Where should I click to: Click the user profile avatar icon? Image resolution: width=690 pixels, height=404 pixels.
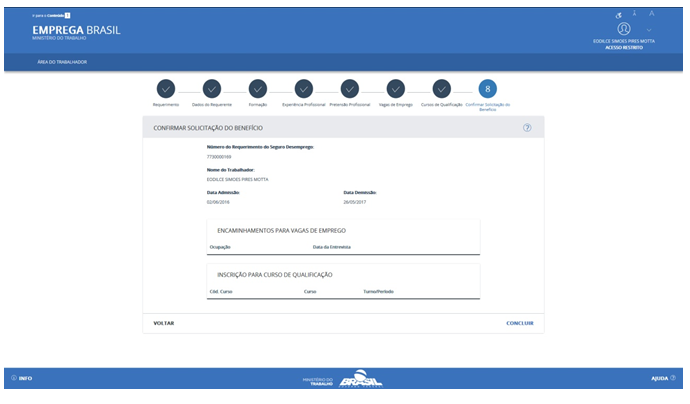624,29
